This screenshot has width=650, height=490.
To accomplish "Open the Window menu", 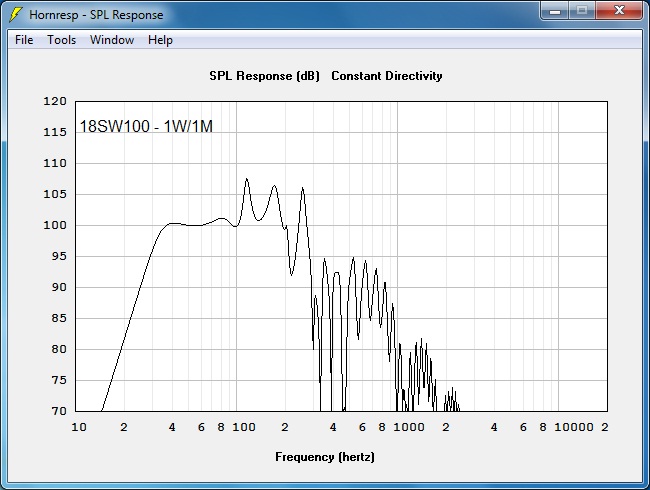I will [112, 40].
